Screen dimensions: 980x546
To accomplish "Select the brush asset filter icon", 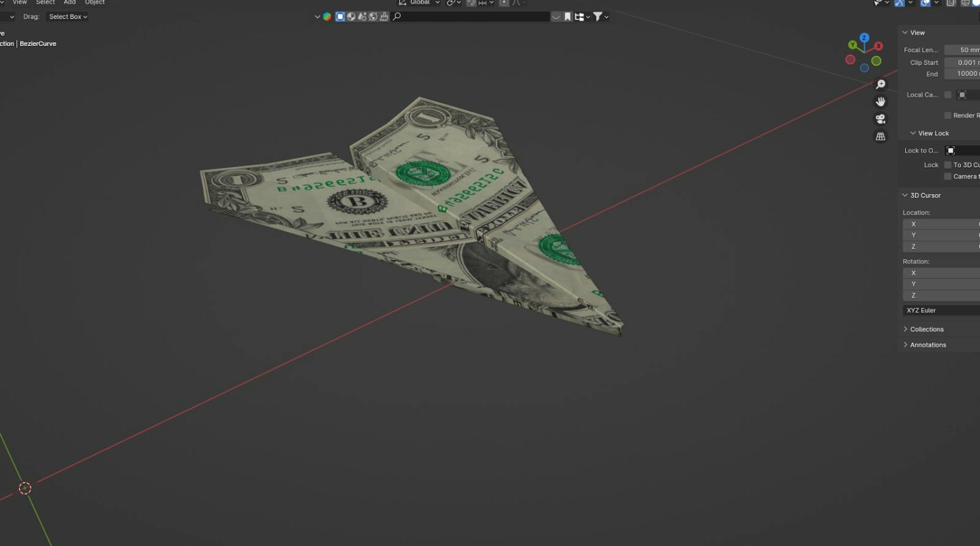I will 384,17.
